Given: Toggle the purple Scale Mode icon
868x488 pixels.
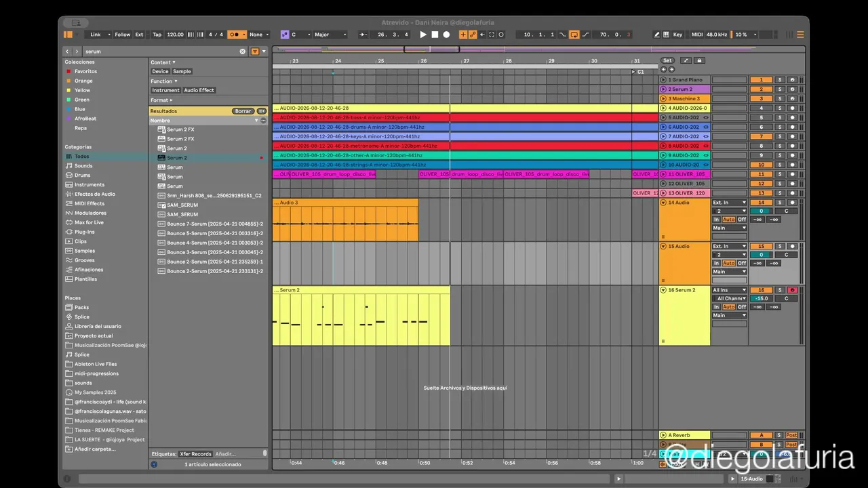Looking at the screenshot, I should click(x=284, y=35).
